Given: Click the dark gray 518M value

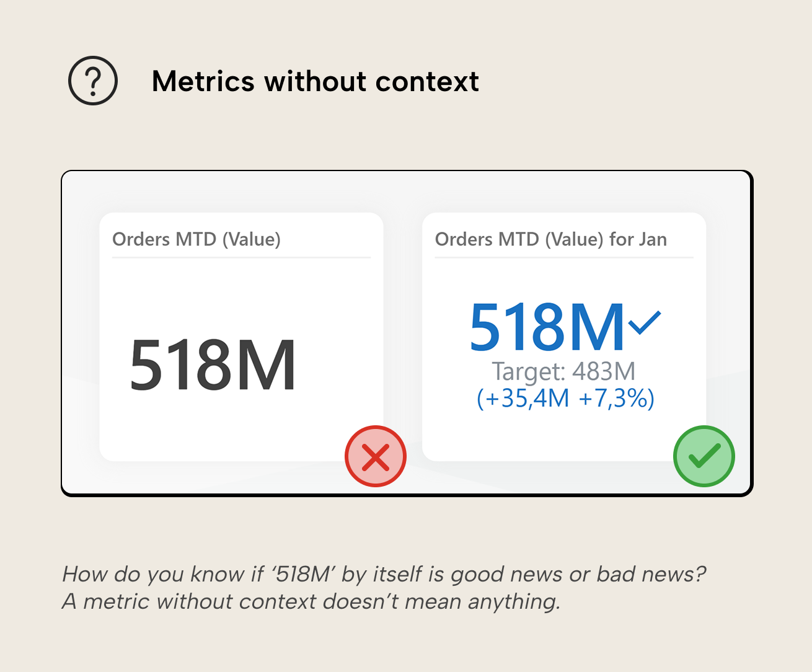Looking at the screenshot, I should [x=213, y=366].
